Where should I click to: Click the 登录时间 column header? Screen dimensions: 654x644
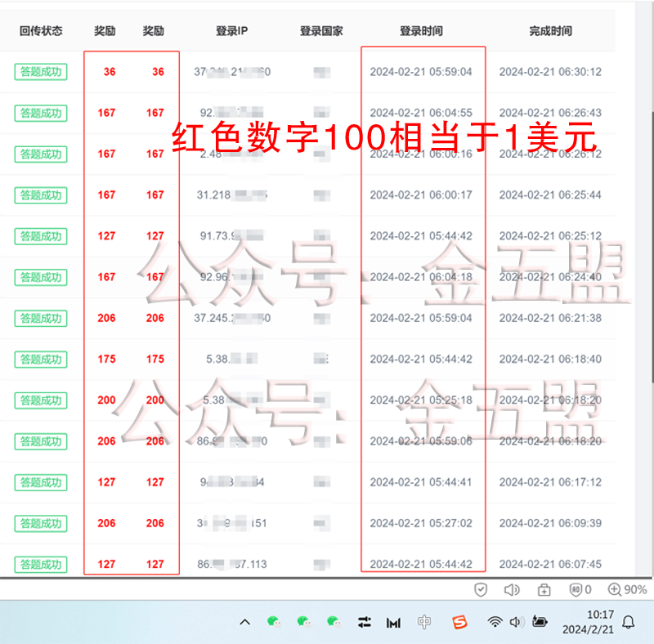(421, 31)
